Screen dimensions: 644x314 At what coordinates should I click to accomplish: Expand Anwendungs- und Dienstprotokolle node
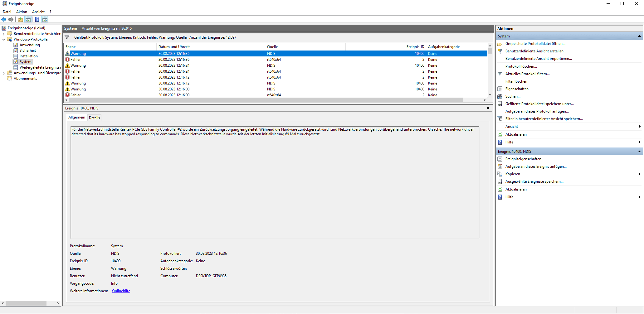3,73
